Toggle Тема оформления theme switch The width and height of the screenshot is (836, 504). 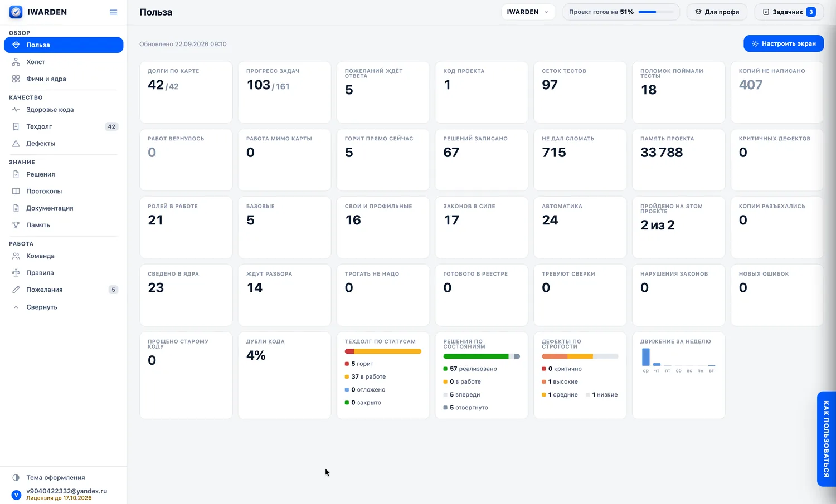click(64, 478)
